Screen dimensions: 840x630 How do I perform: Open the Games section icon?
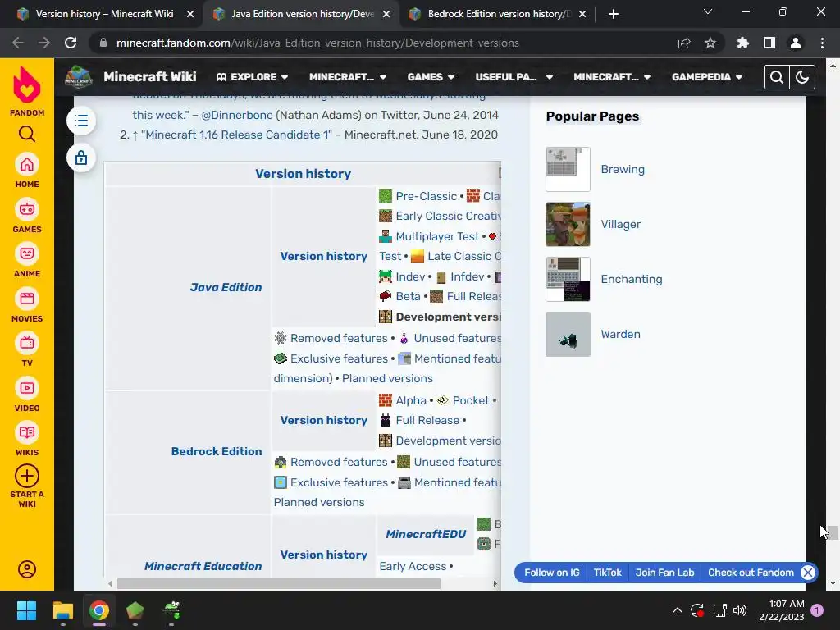pos(27,209)
